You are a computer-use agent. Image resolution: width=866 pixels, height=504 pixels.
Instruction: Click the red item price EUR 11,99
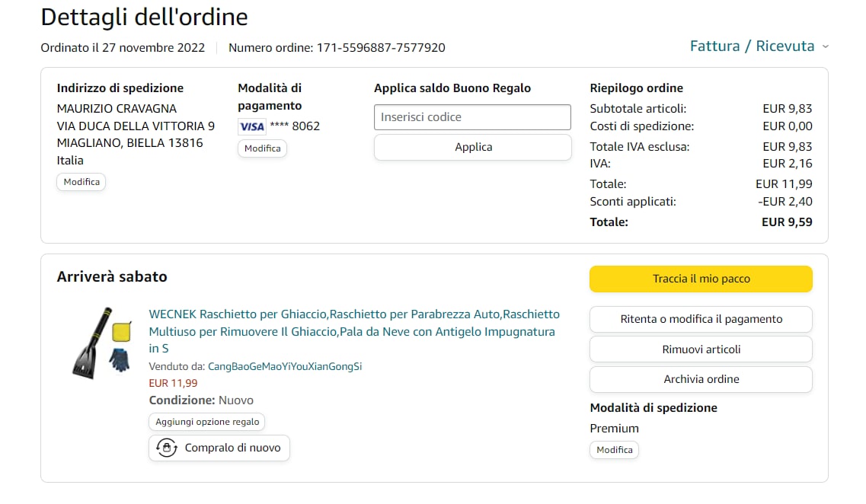pyautogui.click(x=173, y=383)
